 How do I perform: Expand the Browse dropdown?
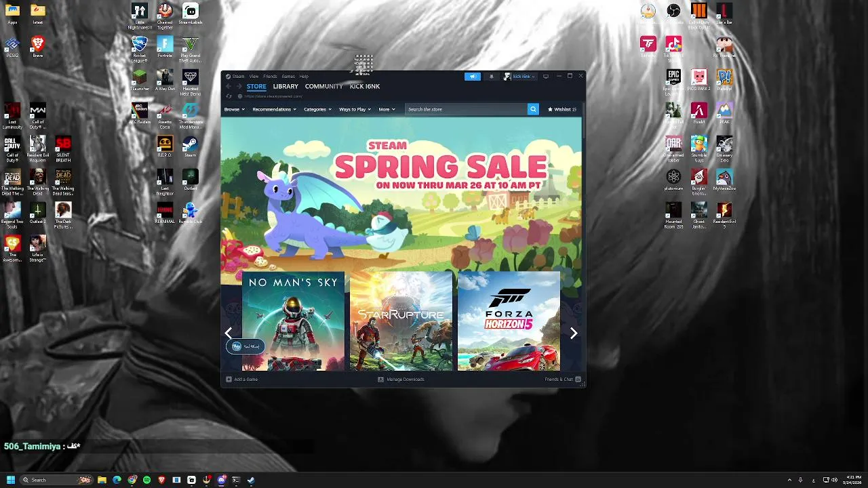pos(234,109)
